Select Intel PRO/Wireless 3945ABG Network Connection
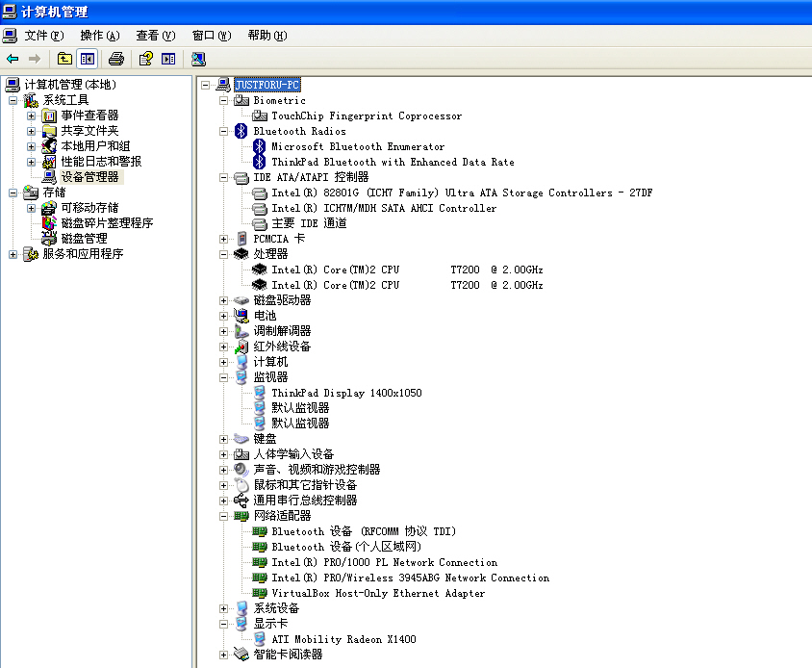The image size is (812, 668). point(410,578)
